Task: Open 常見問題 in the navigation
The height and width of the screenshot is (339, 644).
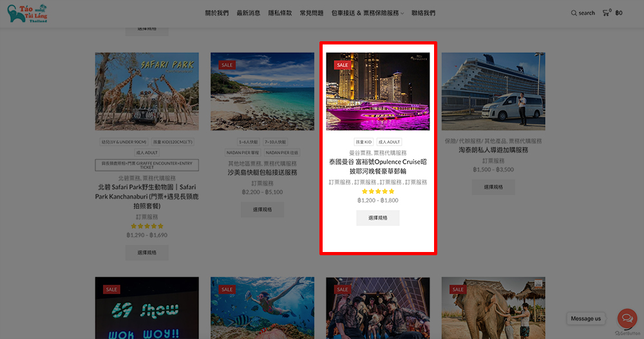Action: click(312, 13)
